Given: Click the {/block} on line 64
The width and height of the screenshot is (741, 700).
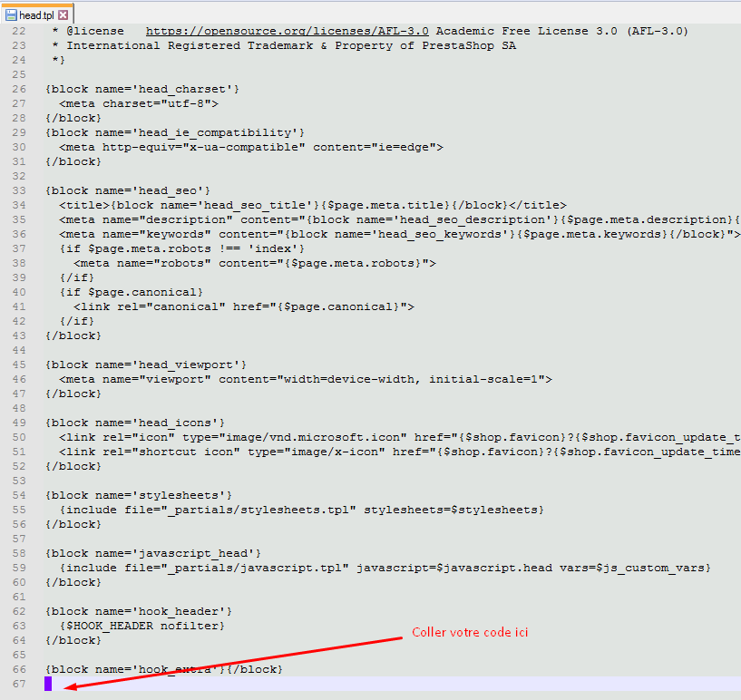Looking at the screenshot, I should tap(73, 641).
